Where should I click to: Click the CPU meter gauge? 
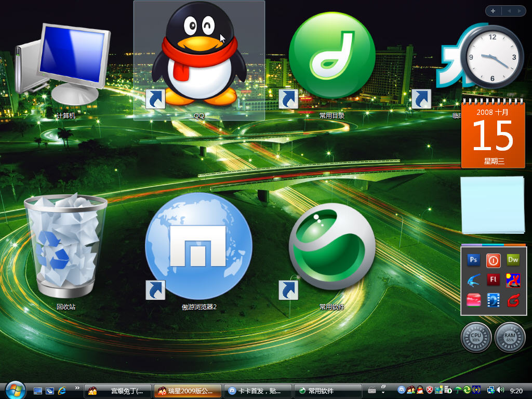(x=476, y=337)
